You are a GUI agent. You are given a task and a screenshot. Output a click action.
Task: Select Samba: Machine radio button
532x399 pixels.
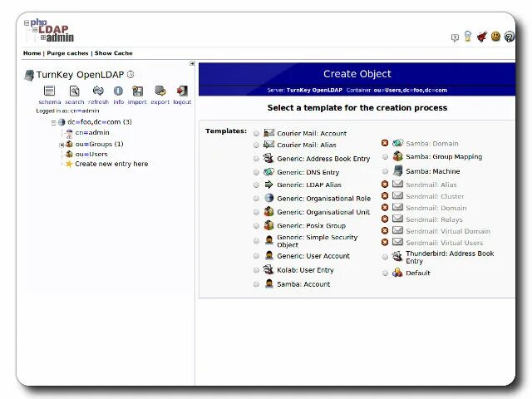tap(385, 171)
